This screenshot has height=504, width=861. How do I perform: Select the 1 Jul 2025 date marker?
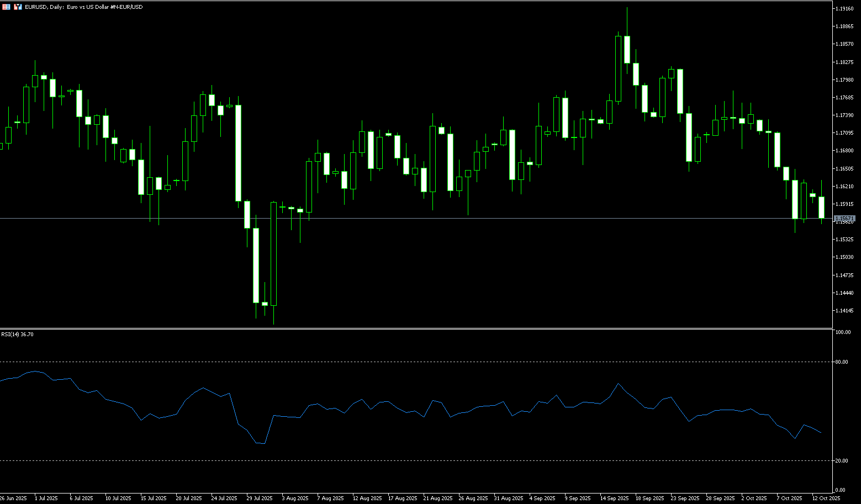point(46,498)
